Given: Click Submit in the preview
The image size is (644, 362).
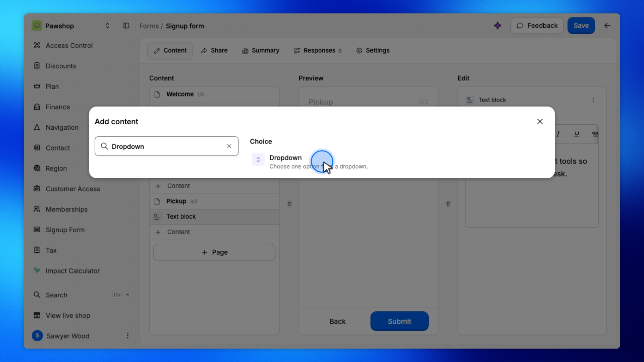Looking at the screenshot, I should pyautogui.click(x=399, y=321).
